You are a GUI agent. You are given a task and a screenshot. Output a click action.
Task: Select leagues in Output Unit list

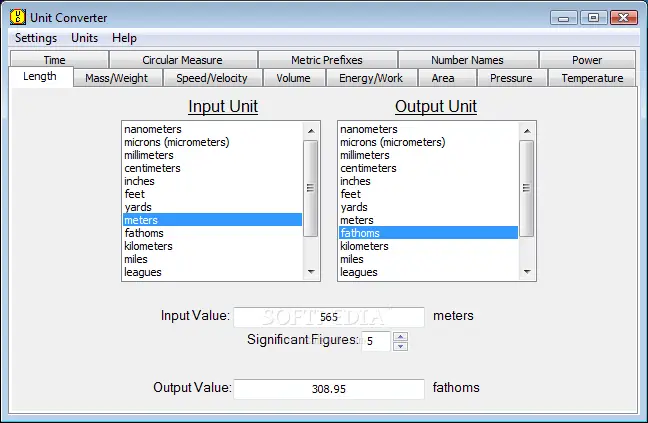[x=429, y=272]
